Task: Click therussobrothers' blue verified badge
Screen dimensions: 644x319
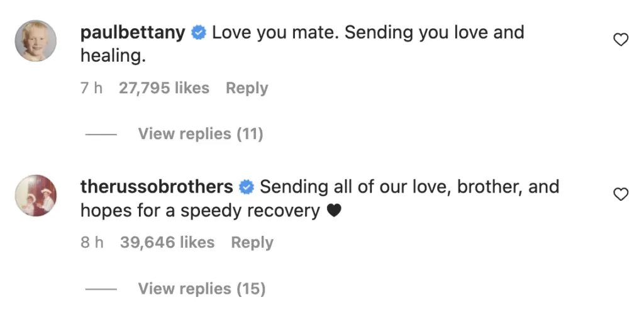Action: (247, 187)
